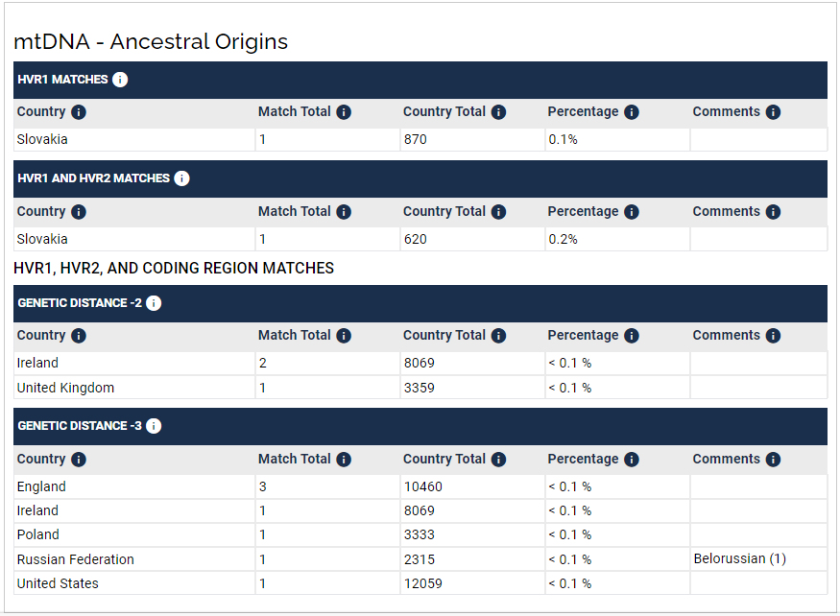The width and height of the screenshot is (840, 616).
Task: Select Ireland under GENETIC DISTANCE -2
Action: pos(36,363)
